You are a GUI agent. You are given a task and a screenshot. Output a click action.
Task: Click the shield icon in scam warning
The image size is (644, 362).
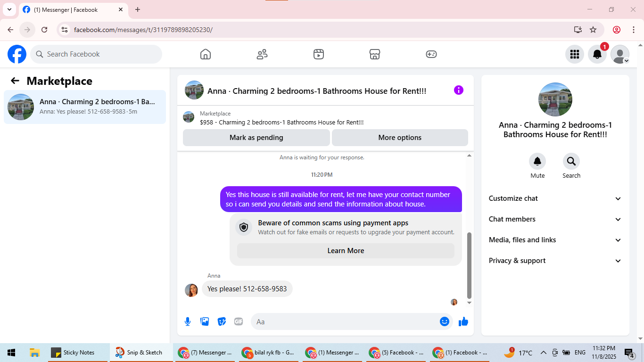(x=244, y=227)
